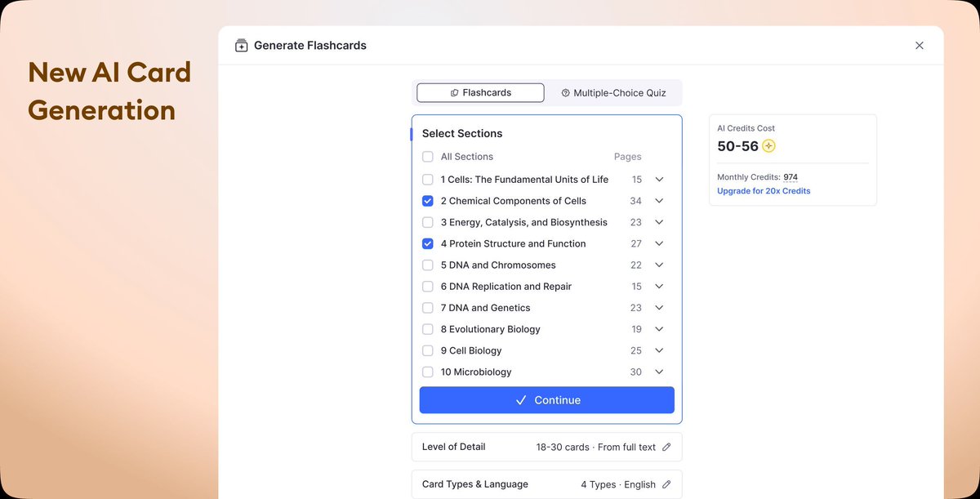Edit Card Types & Language pencil icon
Screen dimensions: 980x499
666,484
